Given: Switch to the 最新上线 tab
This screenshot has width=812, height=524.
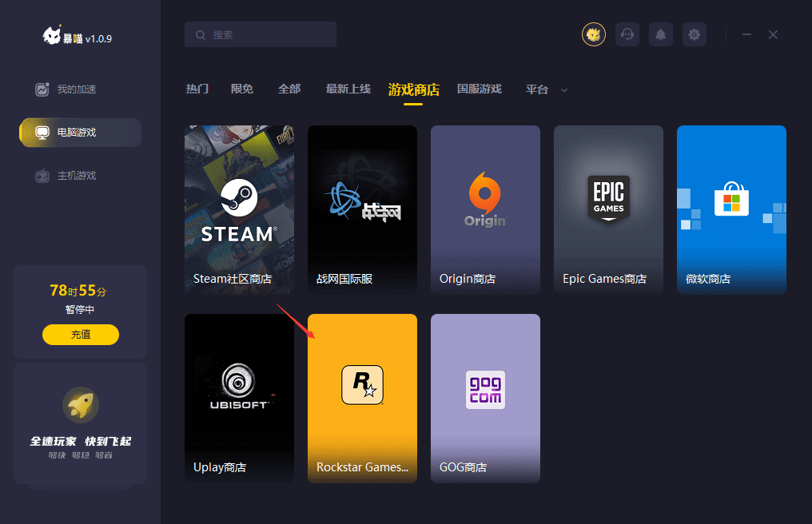Looking at the screenshot, I should coord(348,89).
